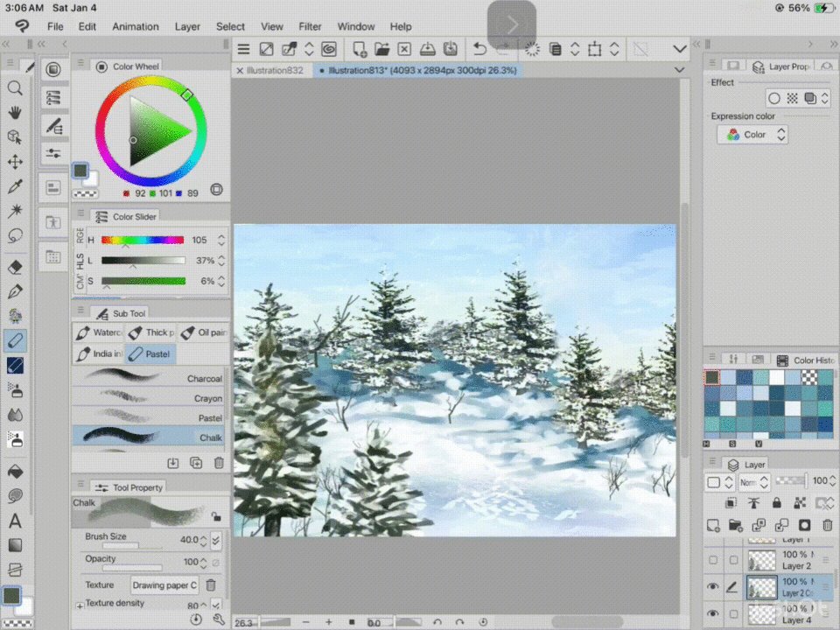Duplicate the current sub tool
Screen dimensions: 840x630
point(196,463)
